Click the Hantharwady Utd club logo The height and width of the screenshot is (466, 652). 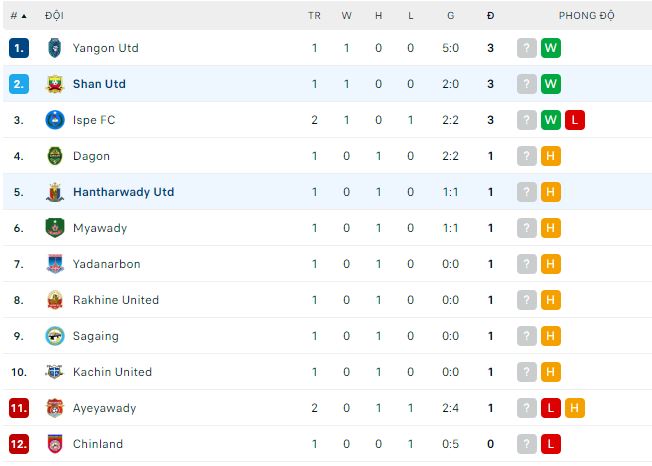click(x=54, y=192)
